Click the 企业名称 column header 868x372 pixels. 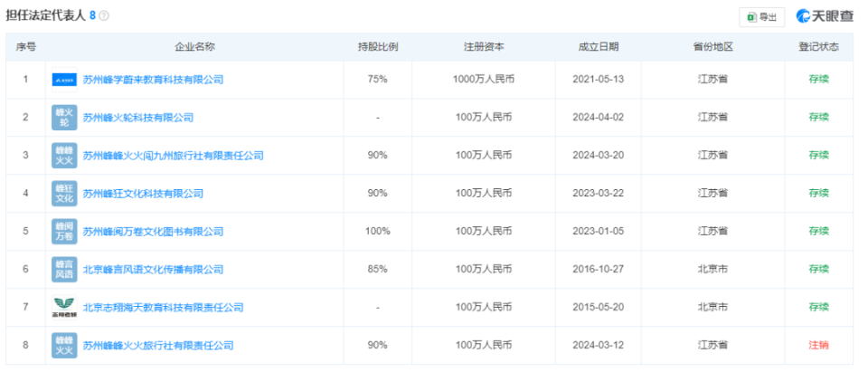coord(195,47)
